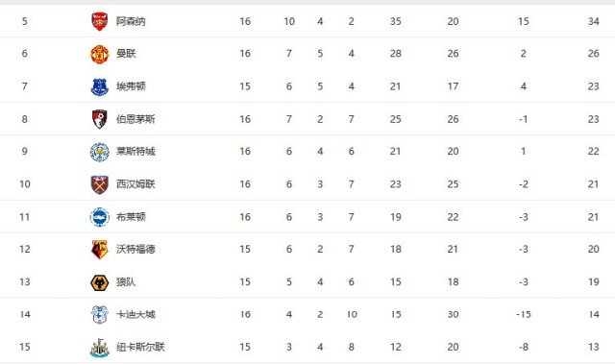615x364 pixels.
Task: Click the Arsenal club crest icon
Action: click(100, 21)
